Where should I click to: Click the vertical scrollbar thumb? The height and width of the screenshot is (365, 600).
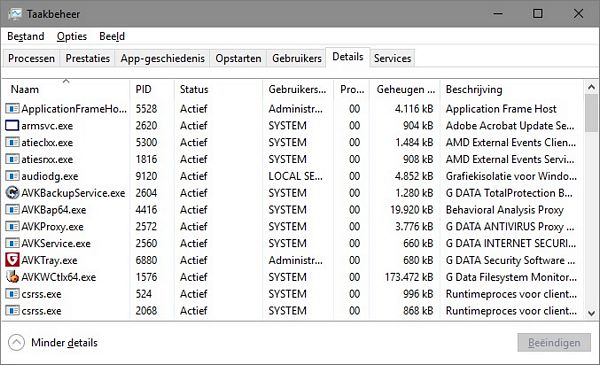pyautogui.click(x=591, y=112)
